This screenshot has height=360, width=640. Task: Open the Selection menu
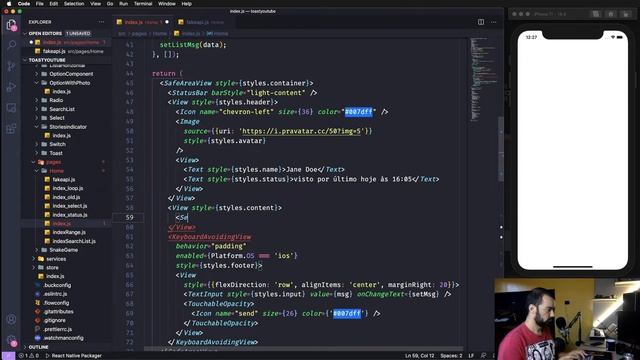click(74, 4)
